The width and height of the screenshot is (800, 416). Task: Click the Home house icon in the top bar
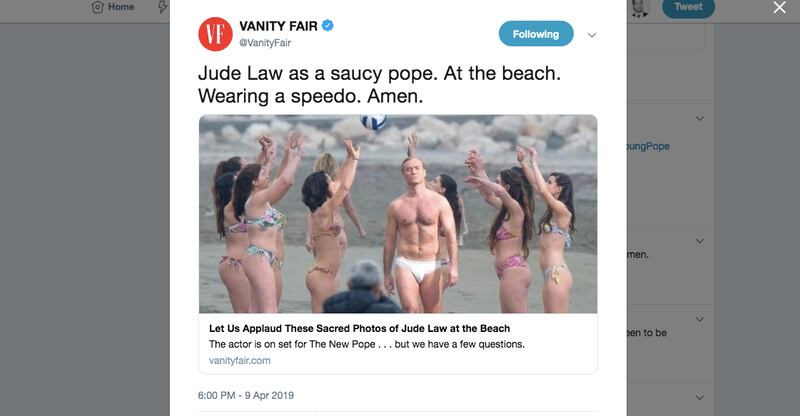tap(97, 7)
